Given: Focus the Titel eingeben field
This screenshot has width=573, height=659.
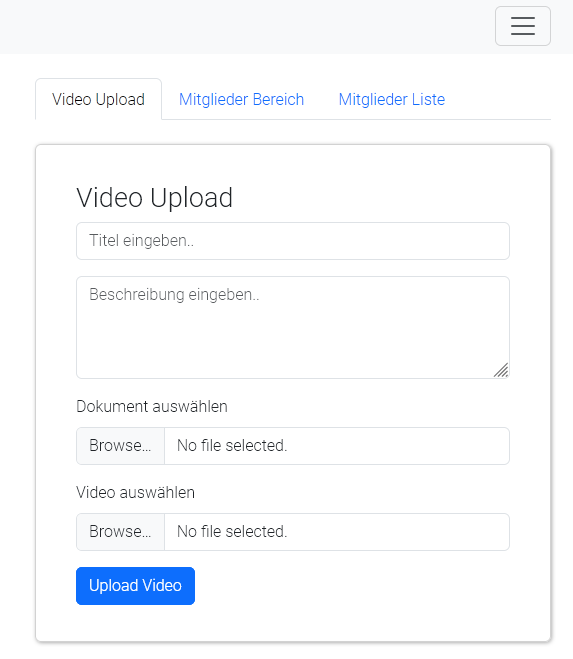Looking at the screenshot, I should tap(293, 241).
